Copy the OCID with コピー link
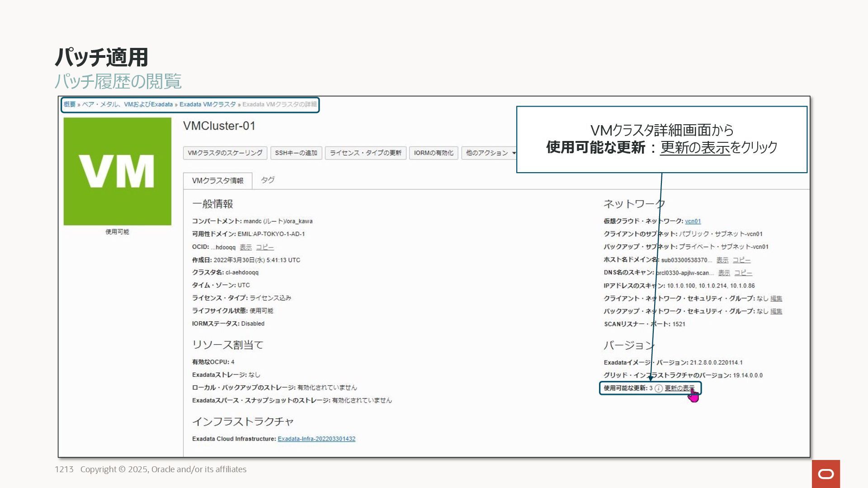This screenshot has height=488, width=868. tap(265, 248)
